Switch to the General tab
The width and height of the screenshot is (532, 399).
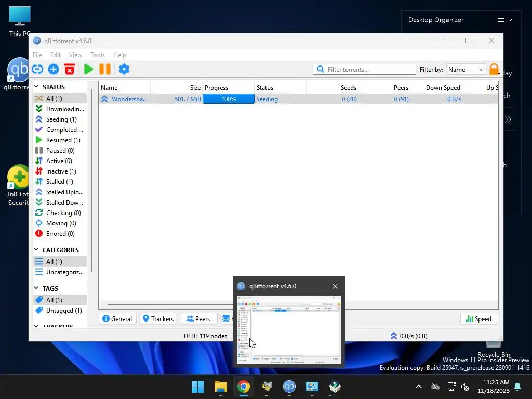[117, 318]
